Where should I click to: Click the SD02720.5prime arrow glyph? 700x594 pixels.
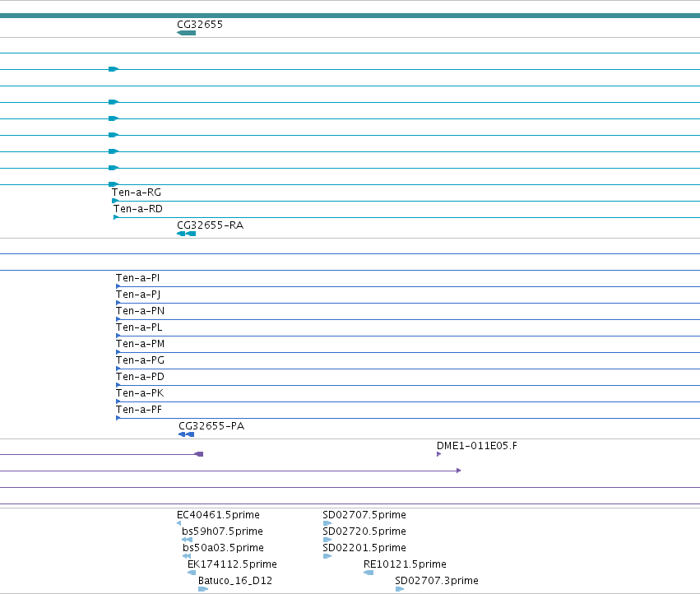coord(327,540)
